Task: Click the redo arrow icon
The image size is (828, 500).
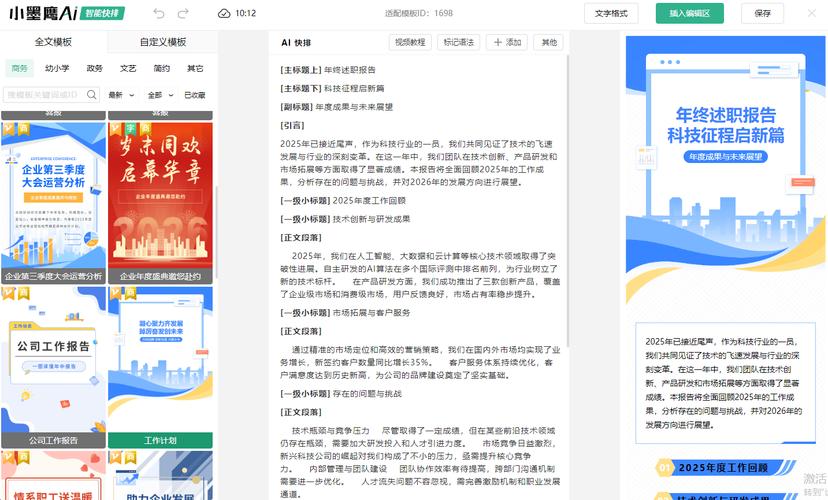Action: pyautogui.click(x=183, y=13)
